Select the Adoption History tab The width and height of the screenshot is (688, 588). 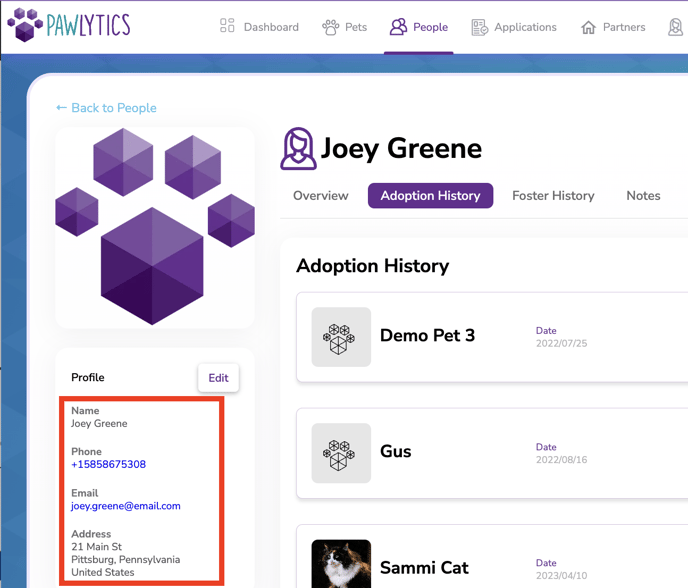click(430, 196)
